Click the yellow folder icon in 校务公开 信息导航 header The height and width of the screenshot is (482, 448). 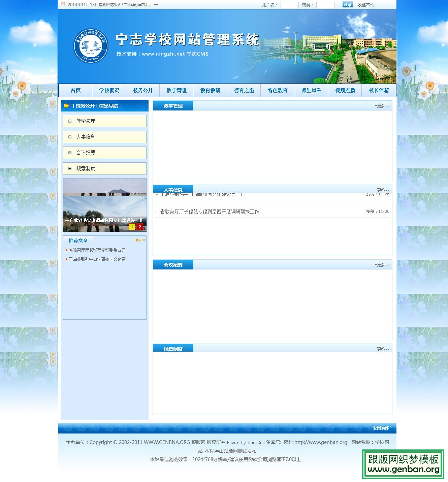click(x=66, y=105)
